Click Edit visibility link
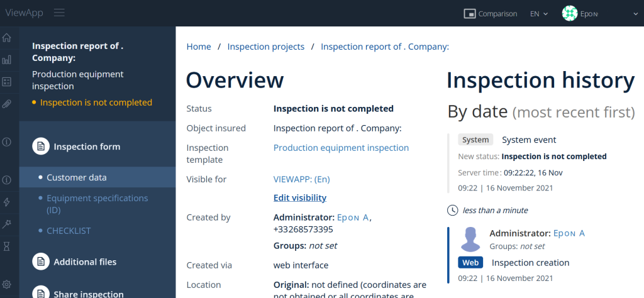This screenshot has height=298, width=644. point(300,198)
